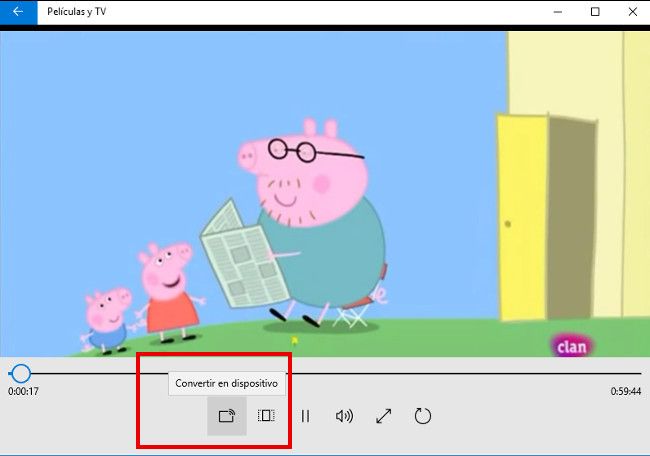Cast video to a device
The width and height of the screenshot is (650, 456).
[x=227, y=416]
